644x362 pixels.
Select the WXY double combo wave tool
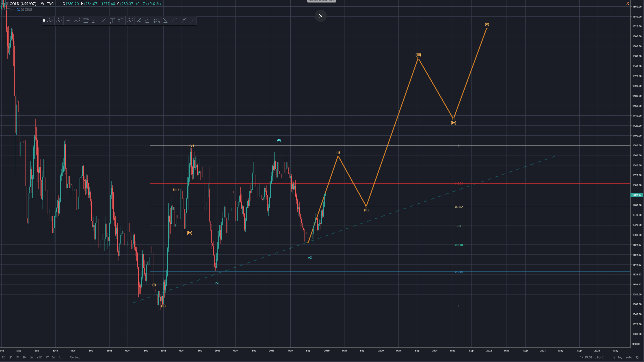click(130, 21)
